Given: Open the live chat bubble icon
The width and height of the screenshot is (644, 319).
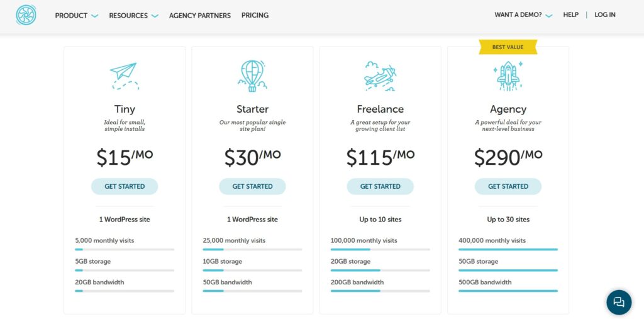Looking at the screenshot, I should click(x=619, y=302).
